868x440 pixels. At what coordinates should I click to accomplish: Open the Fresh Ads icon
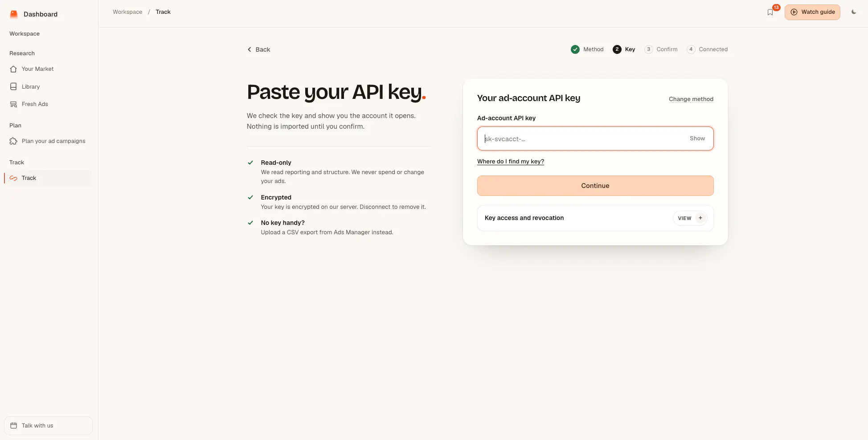coord(13,104)
